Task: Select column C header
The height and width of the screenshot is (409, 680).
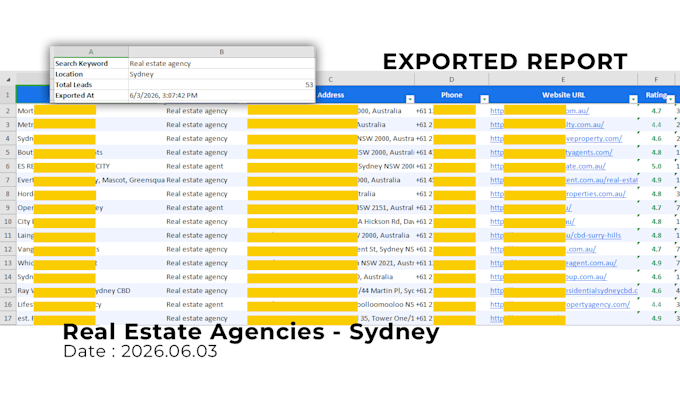Action: pyautogui.click(x=330, y=79)
